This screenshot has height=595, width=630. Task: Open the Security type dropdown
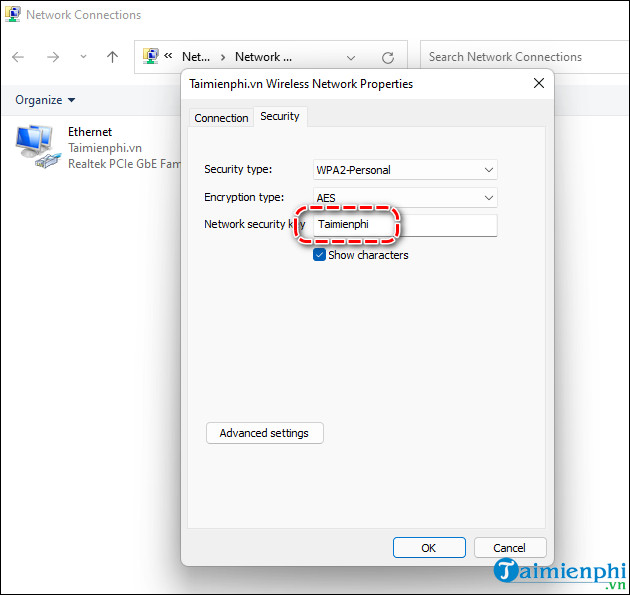pyautogui.click(x=405, y=170)
